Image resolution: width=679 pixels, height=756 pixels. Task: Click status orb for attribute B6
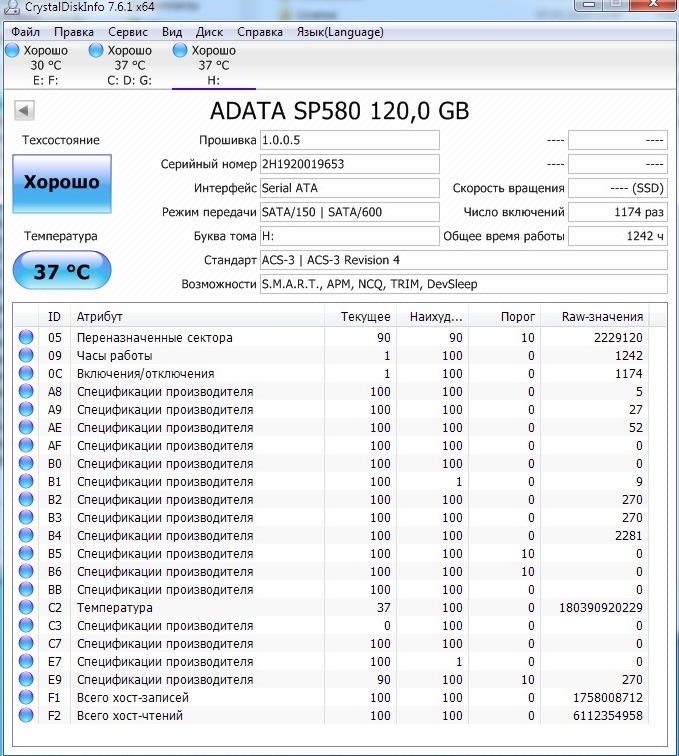[x=26, y=571]
